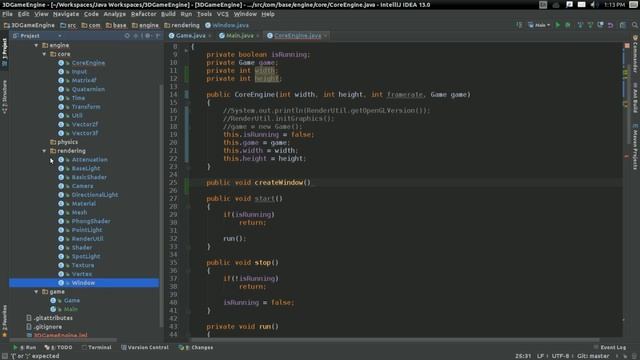Open the VCS menu
The height and width of the screenshot is (360, 640).
(222, 14)
